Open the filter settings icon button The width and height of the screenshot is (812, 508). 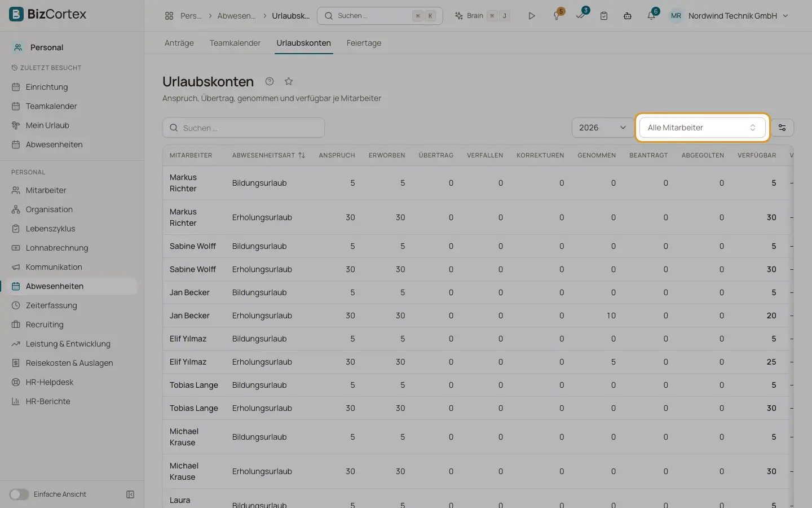click(x=782, y=128)
